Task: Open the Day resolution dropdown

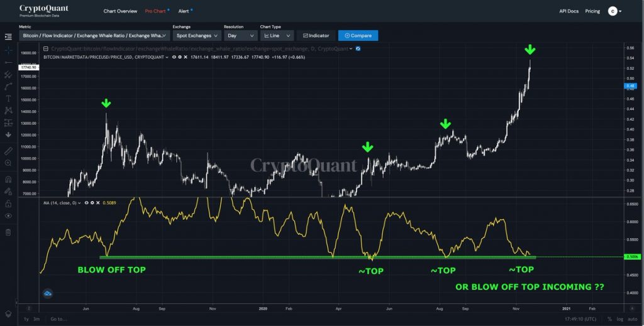Action: coord(240,36)
